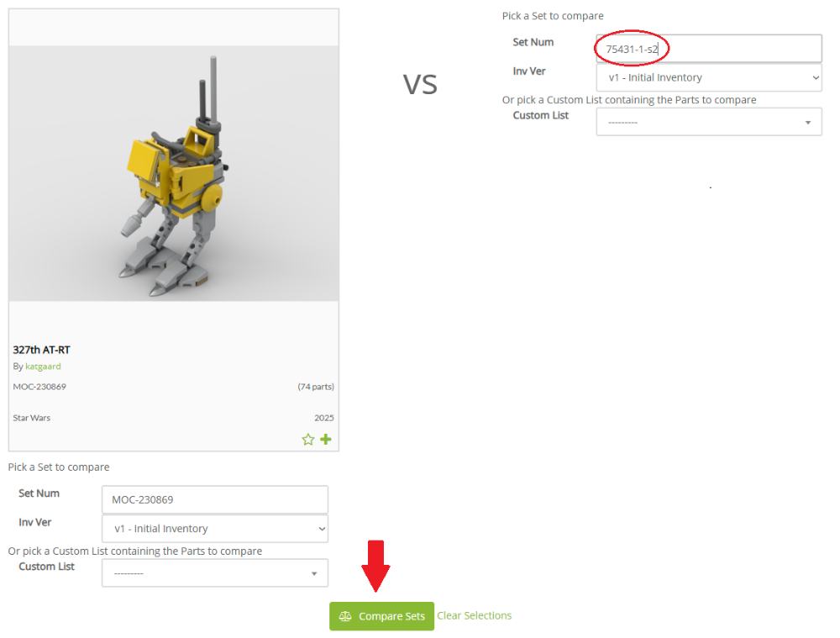The width and height of the screenshot is (840, 638).
Task: Open Inv Ver dropdown under MOC-230869
Action: [x=214, y=529]
